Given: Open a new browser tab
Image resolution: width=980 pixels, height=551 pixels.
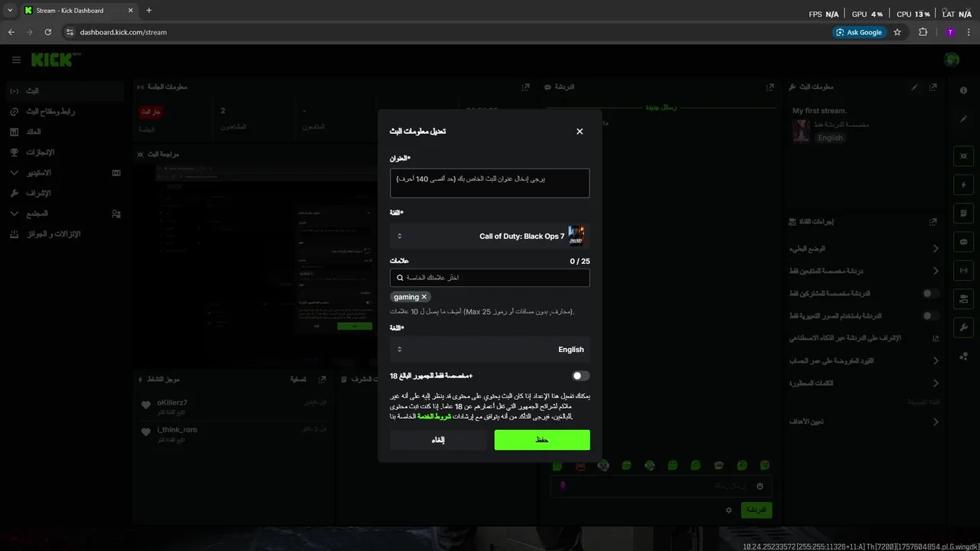Looking at the screenshot, I should [x=149, y=11].
